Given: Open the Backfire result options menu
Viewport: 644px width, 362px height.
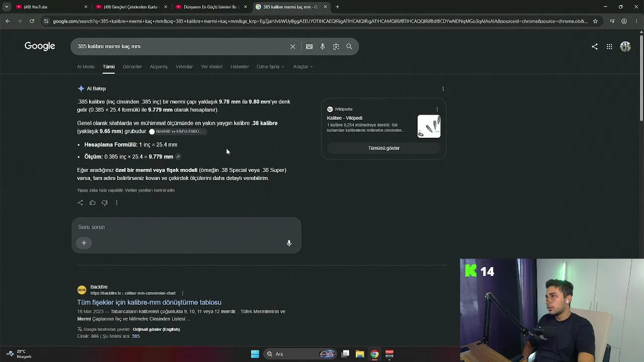Looking at the screenshot, I should tap(183, 293).
